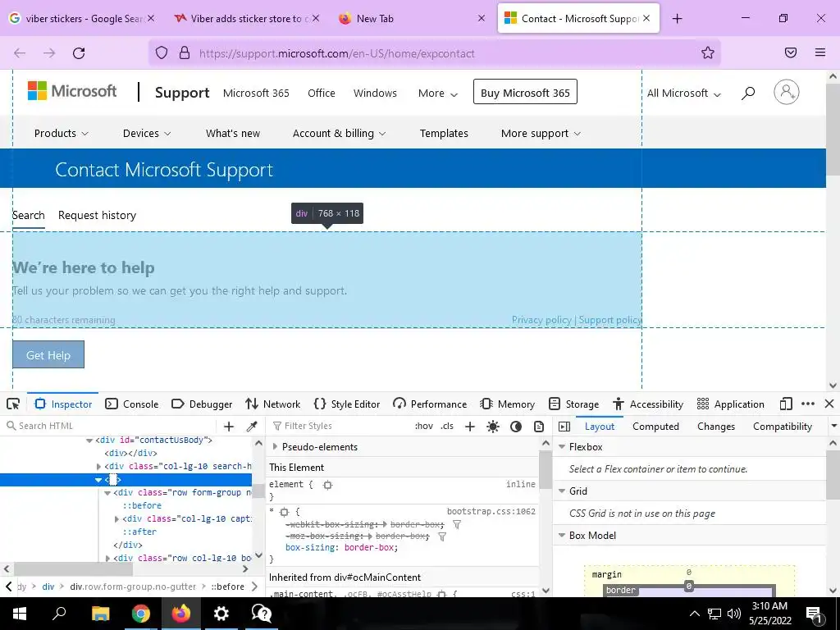
Task: Open a new browser tab
Action: click(x=677, y=19)
